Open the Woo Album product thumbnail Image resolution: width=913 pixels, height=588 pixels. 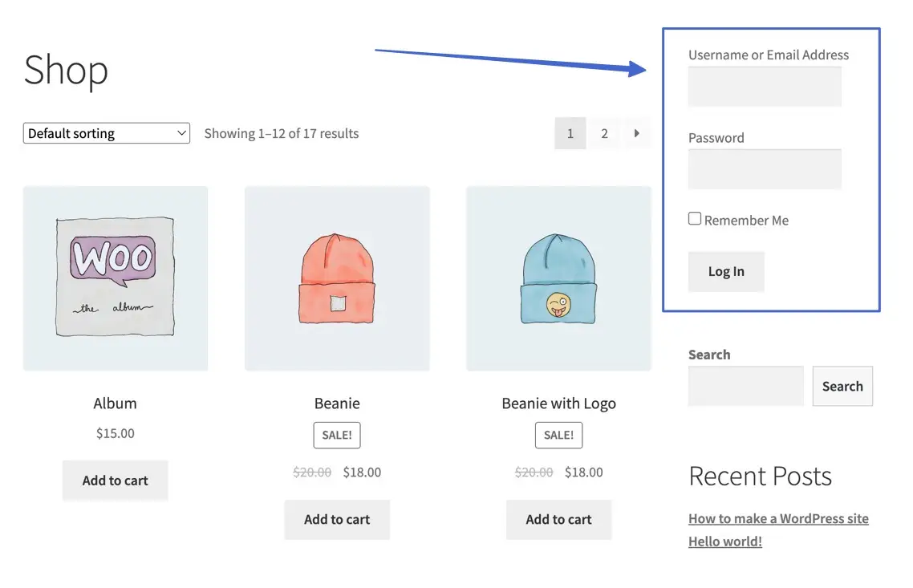click(115, 278)
